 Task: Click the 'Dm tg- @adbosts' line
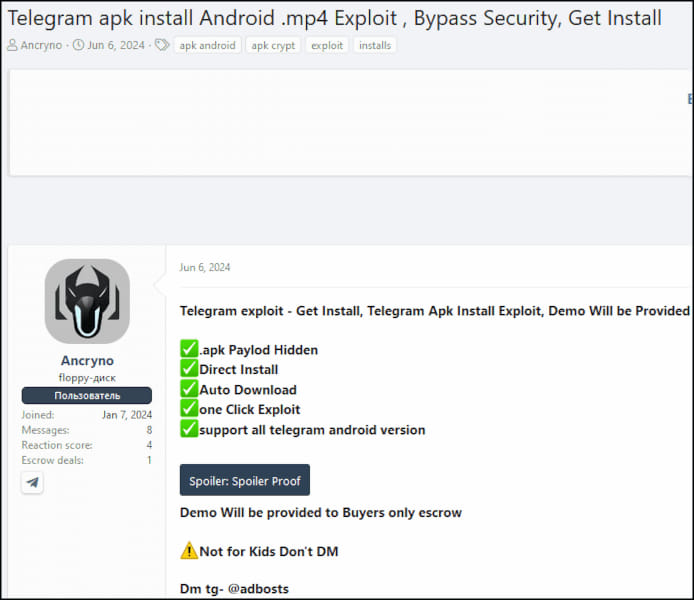pos(234,589)
